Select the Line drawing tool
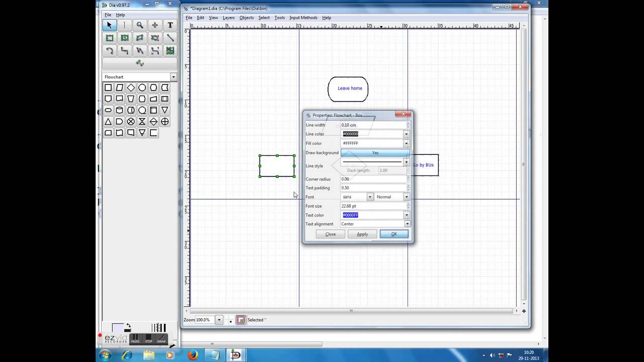 [170, 38]
